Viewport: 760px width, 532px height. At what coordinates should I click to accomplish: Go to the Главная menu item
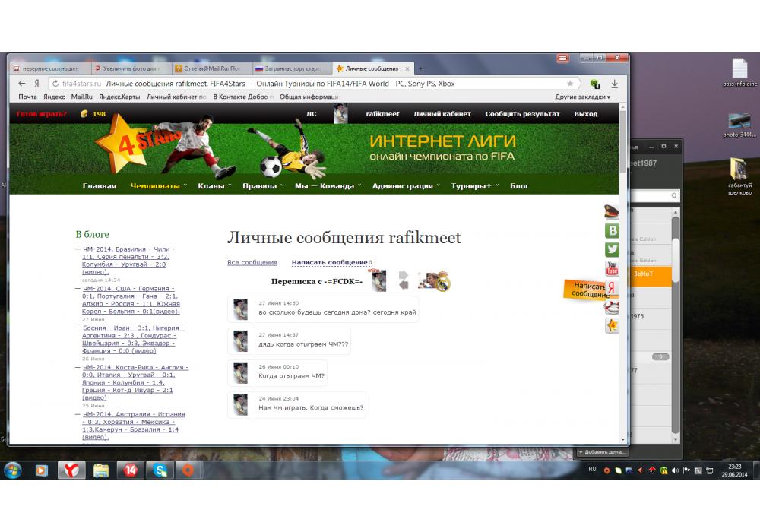coord(100,186)
